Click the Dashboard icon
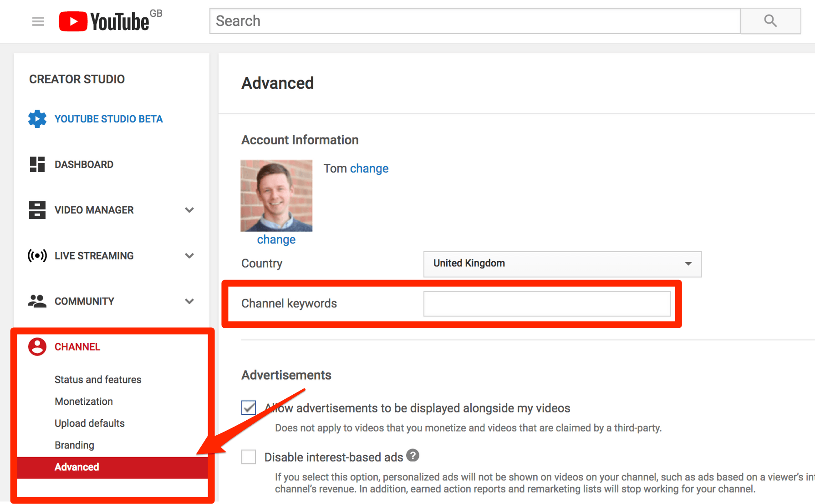This screenshot has height=504, width=815. coord(37,164)
